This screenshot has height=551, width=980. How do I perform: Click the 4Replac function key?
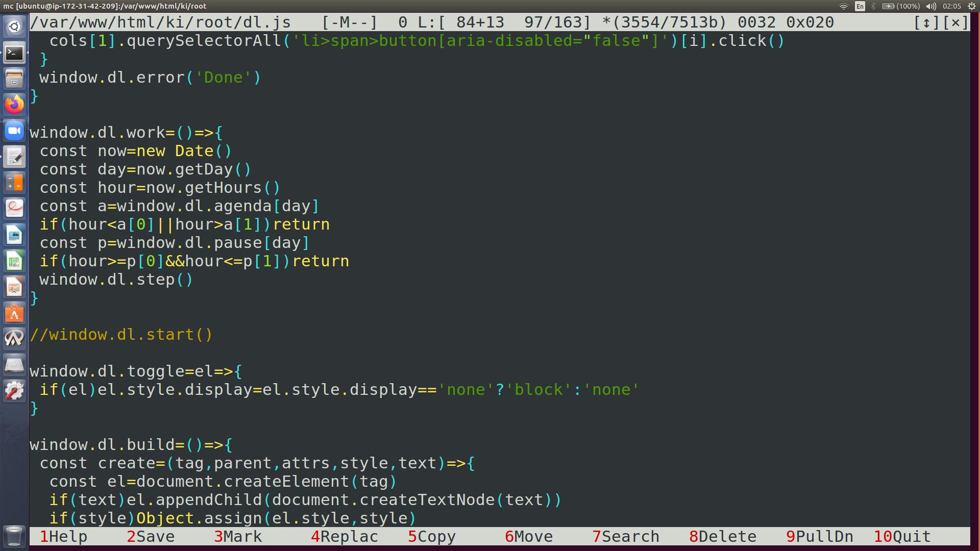(x=345, y=537)
